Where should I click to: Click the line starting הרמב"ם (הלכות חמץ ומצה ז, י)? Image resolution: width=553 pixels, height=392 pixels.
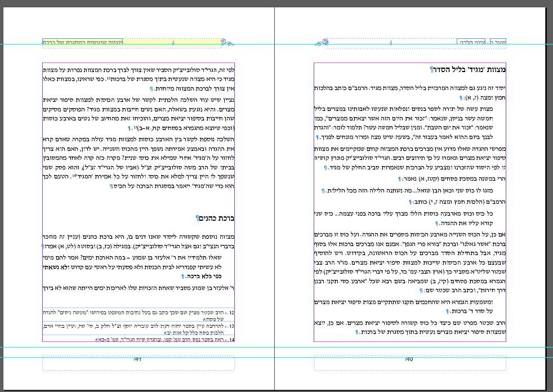coord(457,202)
